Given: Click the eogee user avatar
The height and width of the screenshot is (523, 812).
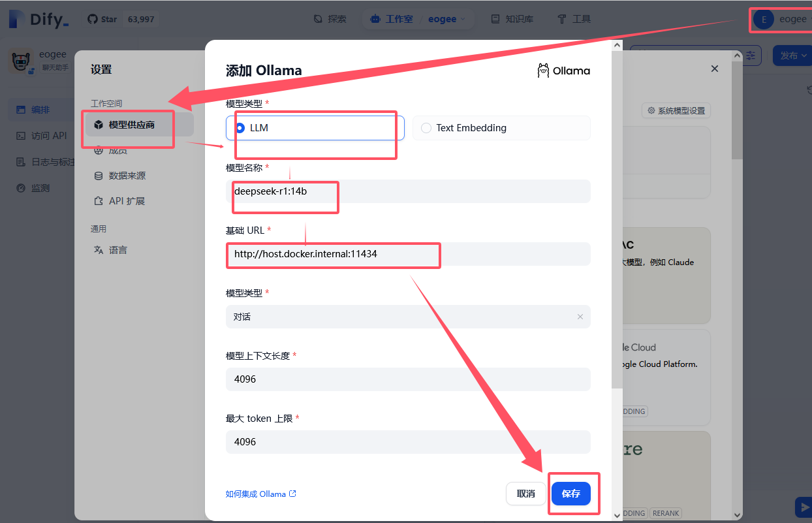Looking at the screenshot, I should [x=762, y=19].
